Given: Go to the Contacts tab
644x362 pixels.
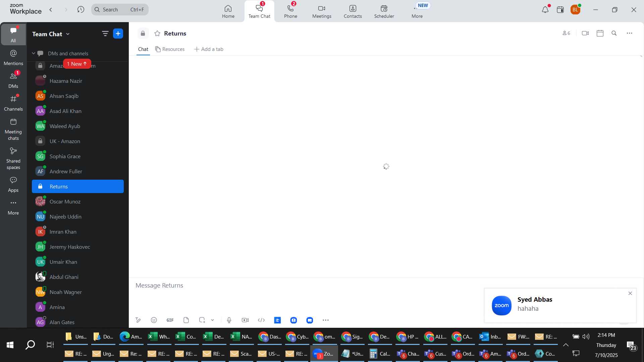Looking at the screenshot, I should 353,11.
